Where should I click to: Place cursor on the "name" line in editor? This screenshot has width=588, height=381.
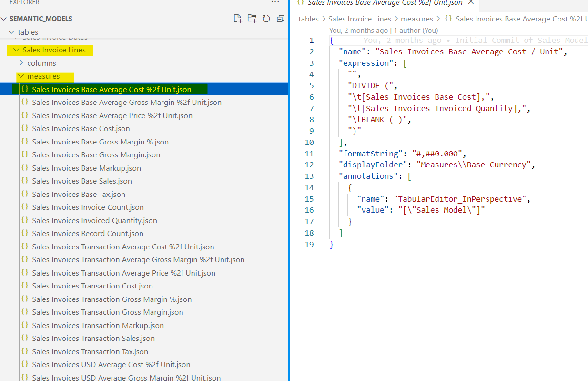[x=453, y=51]
